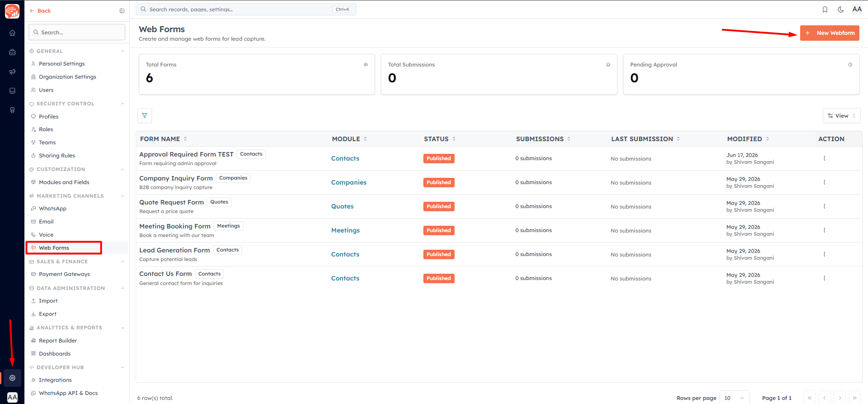Focus the global search records field
Screen dimensions: 868x404
click(x=246, y=9)
